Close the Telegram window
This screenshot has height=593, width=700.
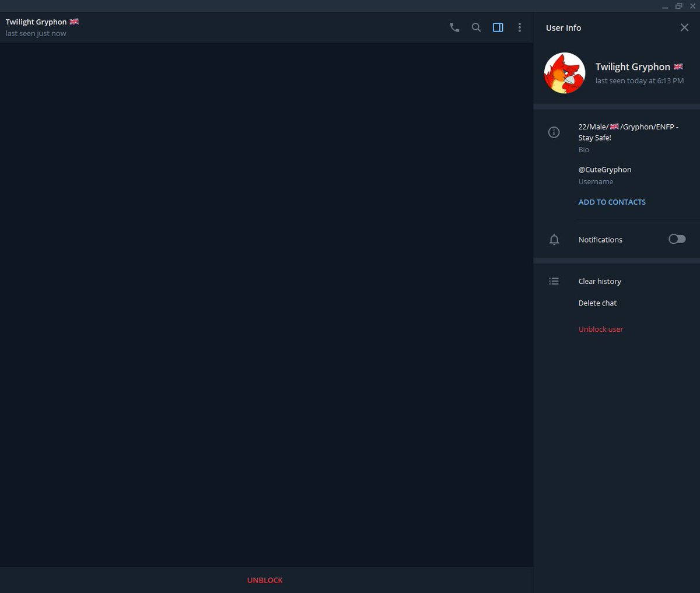click(692, 6)
